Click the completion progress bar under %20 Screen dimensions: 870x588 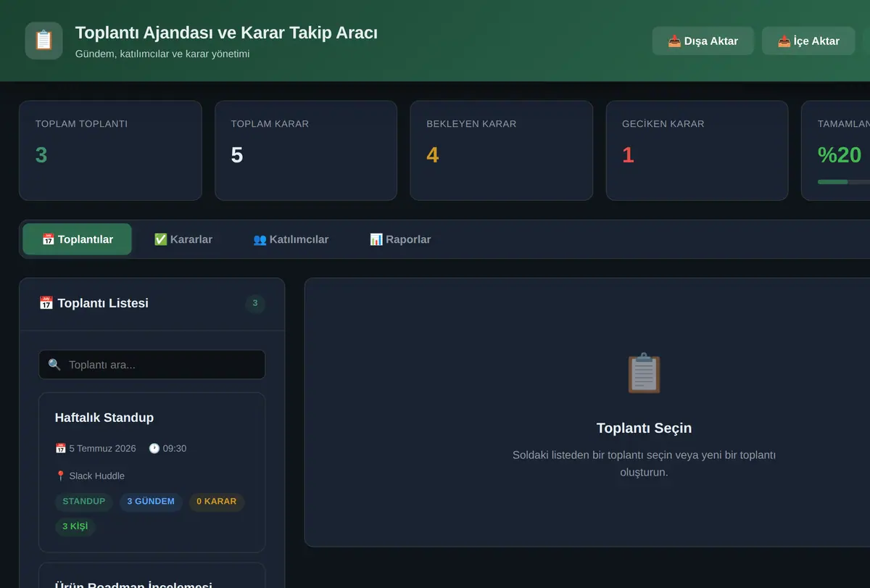click(x=844, y=181)
